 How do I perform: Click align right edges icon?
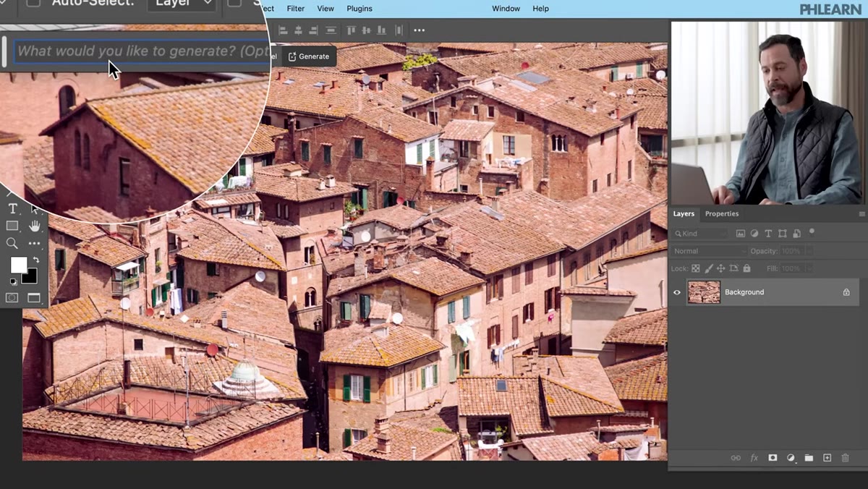click(314, 30)
